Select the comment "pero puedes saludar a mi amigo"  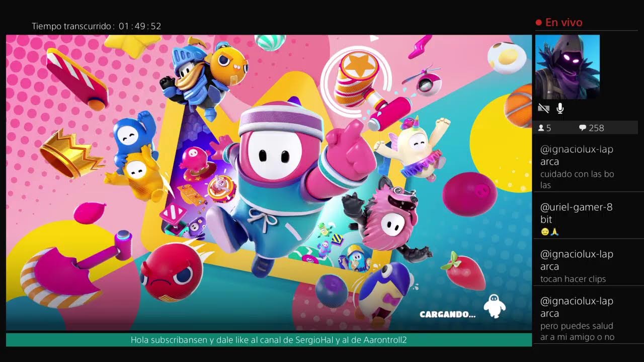coord(577,331)
